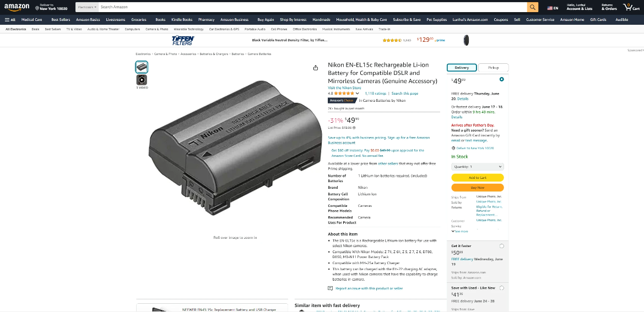Open Camera & Photo in electronics submenu
Viewport: 644px width, 312px height.
(x=157, y=29)
